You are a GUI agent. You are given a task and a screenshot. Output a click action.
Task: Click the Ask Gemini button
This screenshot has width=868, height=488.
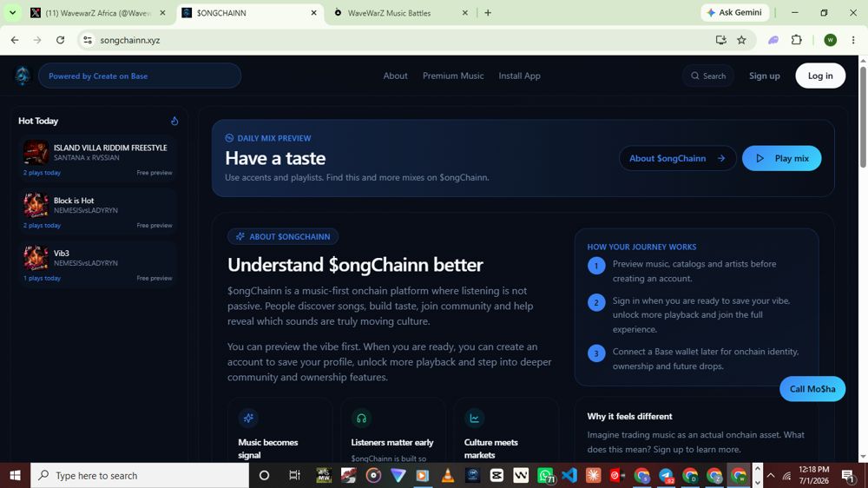(734, 12)
